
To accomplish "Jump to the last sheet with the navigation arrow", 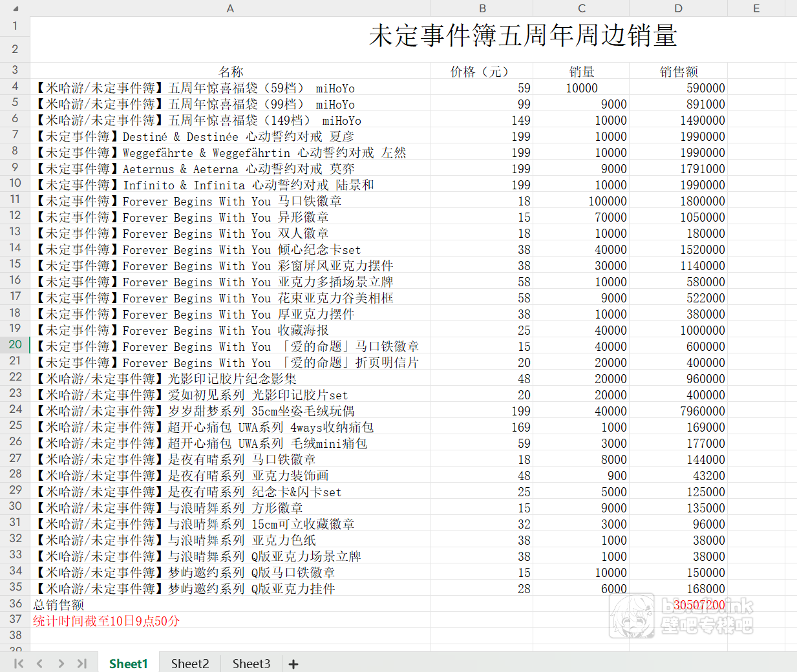I will [x=82, y=664].
